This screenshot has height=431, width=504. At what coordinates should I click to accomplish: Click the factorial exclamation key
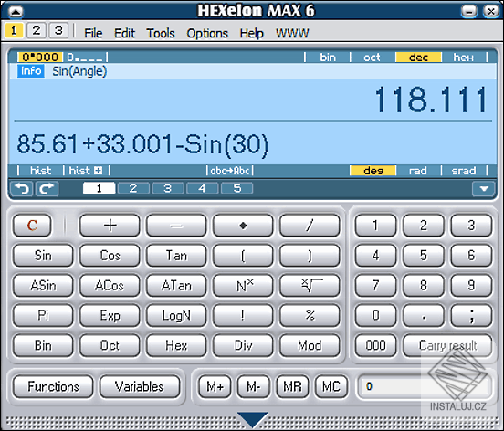[x=243, y=315]
